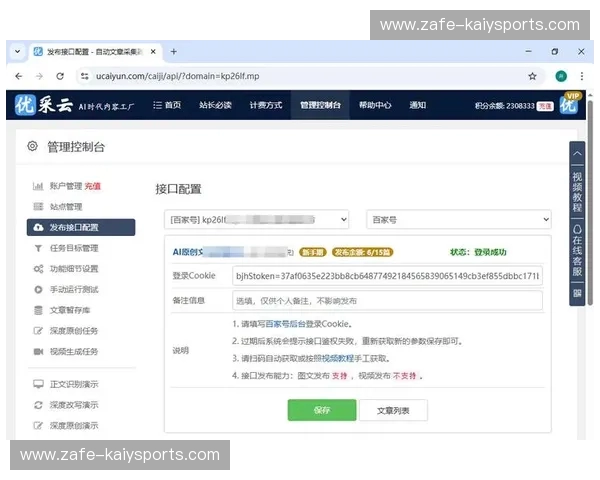Click the VIP user avatar icon

(569, 104)
